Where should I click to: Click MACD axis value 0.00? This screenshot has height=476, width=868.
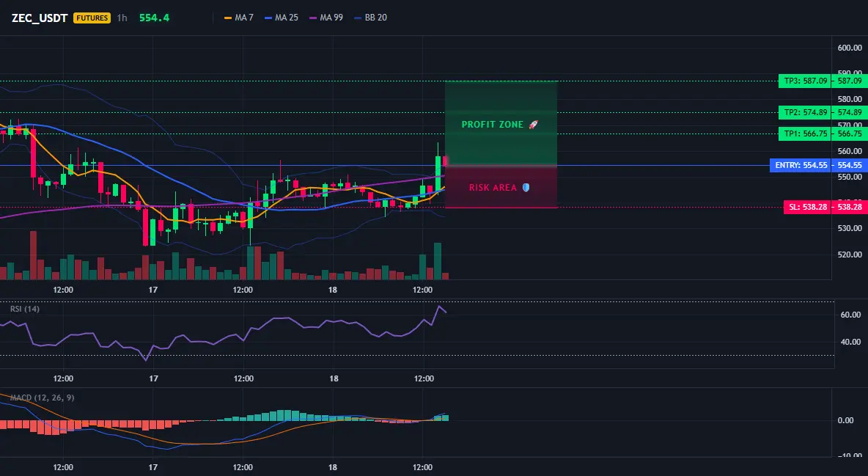(x=845, y=420)
